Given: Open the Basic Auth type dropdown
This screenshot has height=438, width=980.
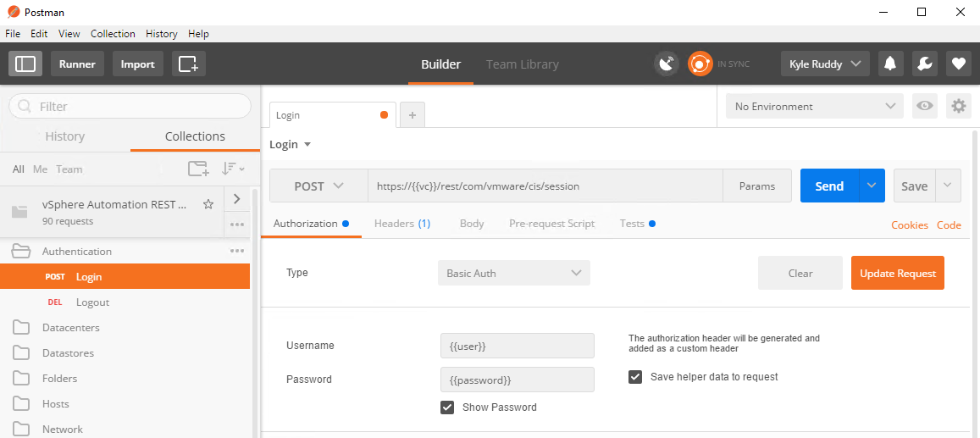Looking at the screenshot, I should (x=513, y=273).
